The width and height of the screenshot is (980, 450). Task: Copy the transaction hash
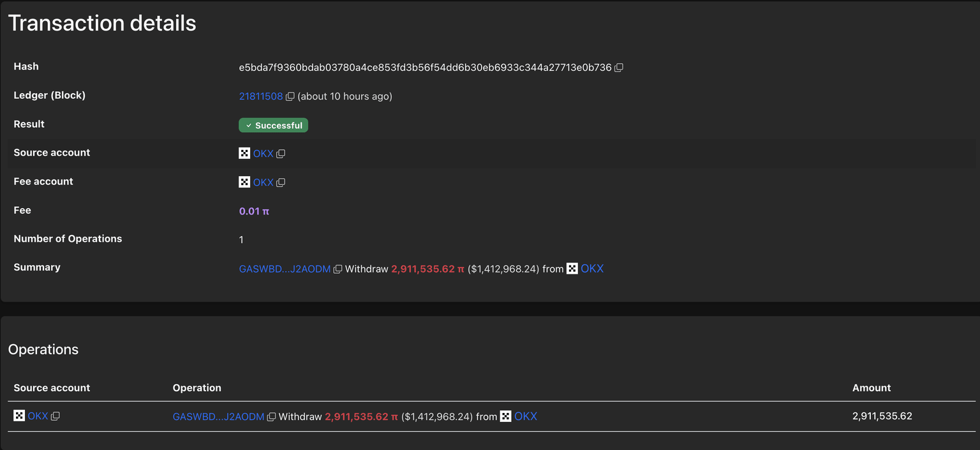(619, 68)
